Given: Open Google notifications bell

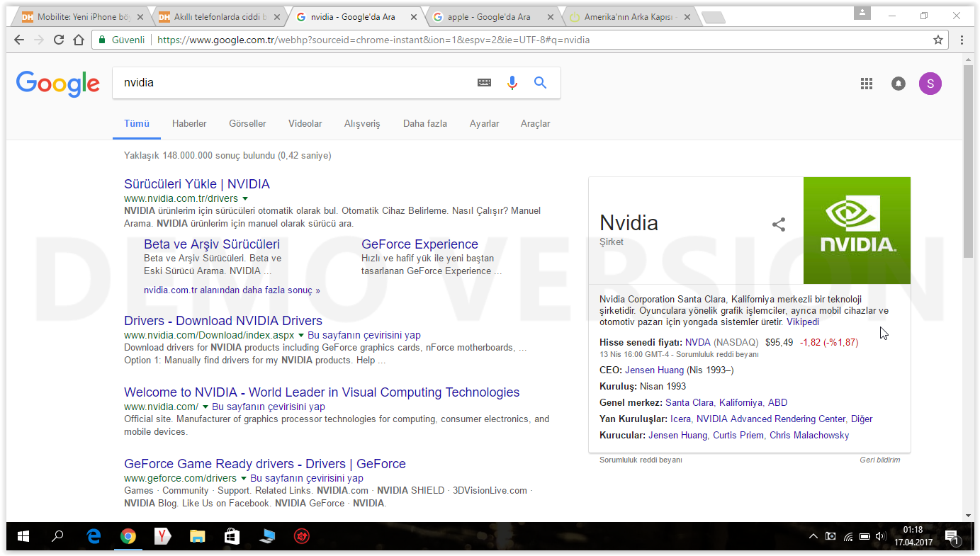Looking at the screenshot, I should (x=898, y=84).
